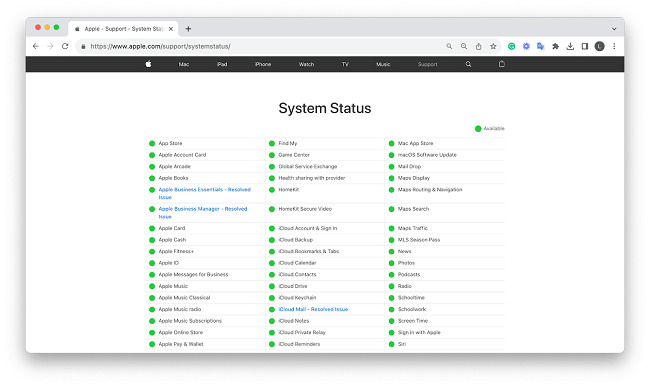Open the Support menu in Apple nav

427,64
